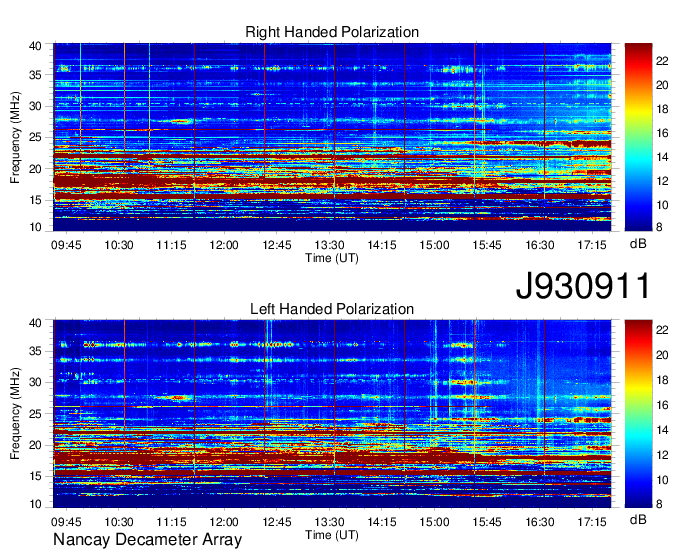
Task: Click the 25 frequency tick of top plot
Action: point(36,137)
